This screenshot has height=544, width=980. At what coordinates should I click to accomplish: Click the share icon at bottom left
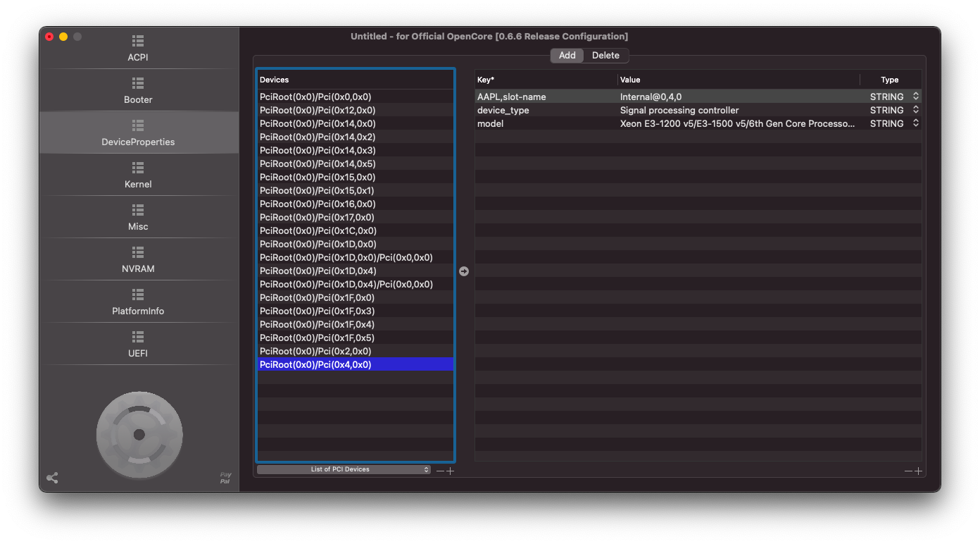pyautogui.click(x=52, y=478)
